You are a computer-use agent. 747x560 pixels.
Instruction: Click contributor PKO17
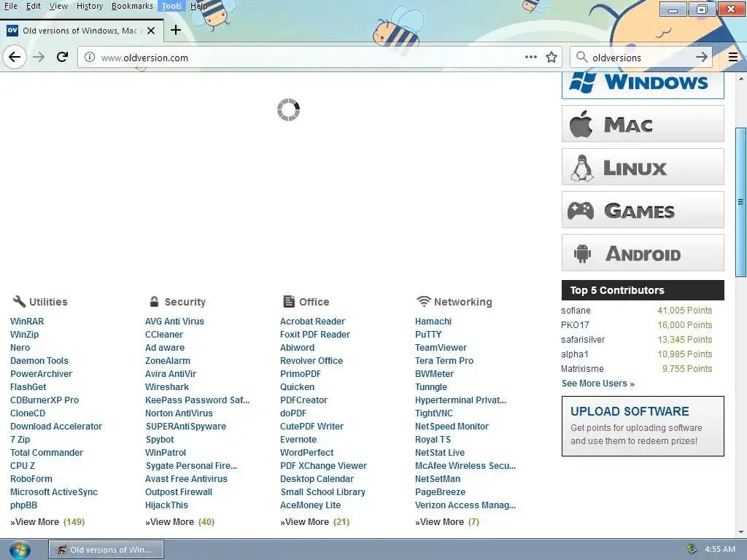tap(575, 325)
